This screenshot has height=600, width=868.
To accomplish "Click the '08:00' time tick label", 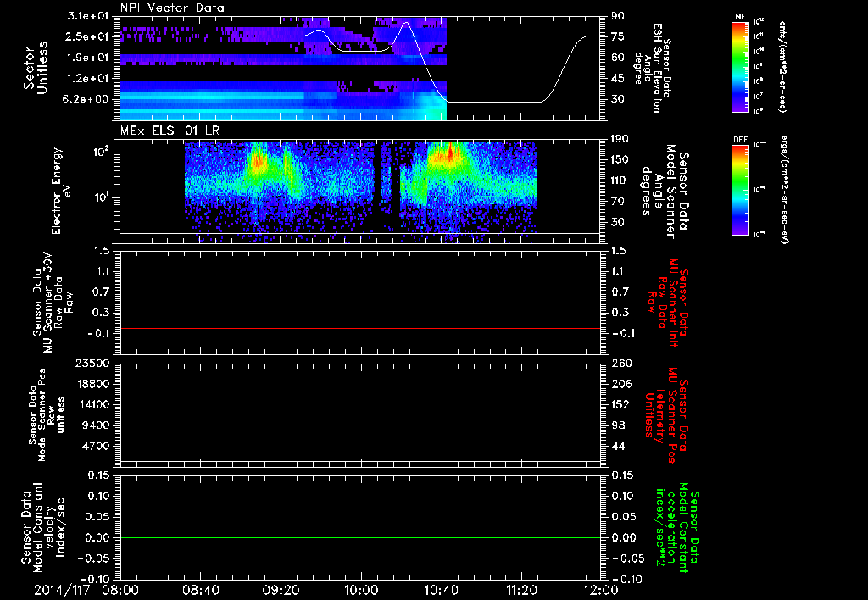I will [120, 590].
